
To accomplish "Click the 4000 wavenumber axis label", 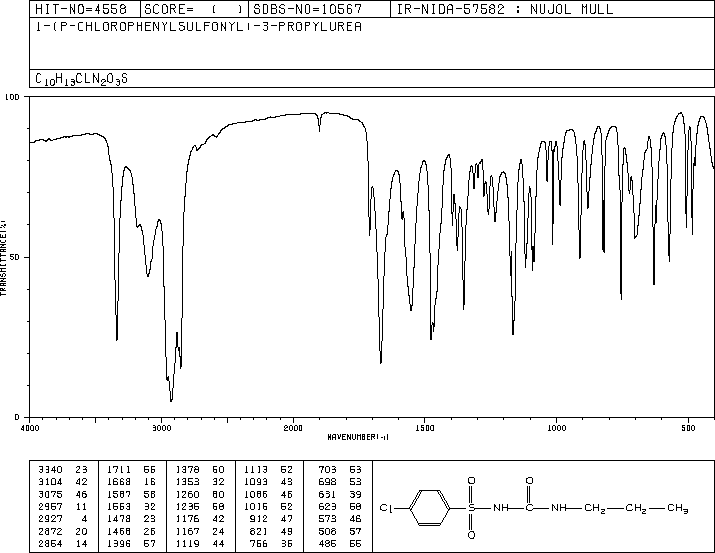I will pyautogui.click(x=30, y=428).
